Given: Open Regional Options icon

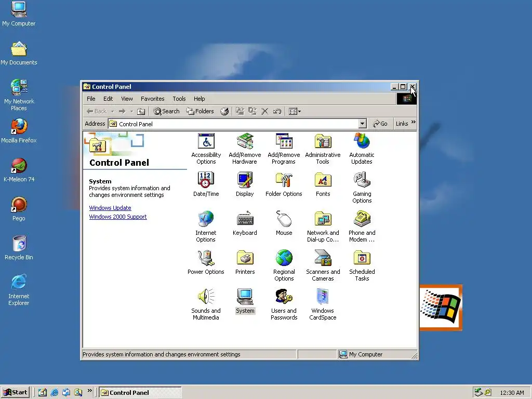Looking at the screenshot, I should pos(284,265).
